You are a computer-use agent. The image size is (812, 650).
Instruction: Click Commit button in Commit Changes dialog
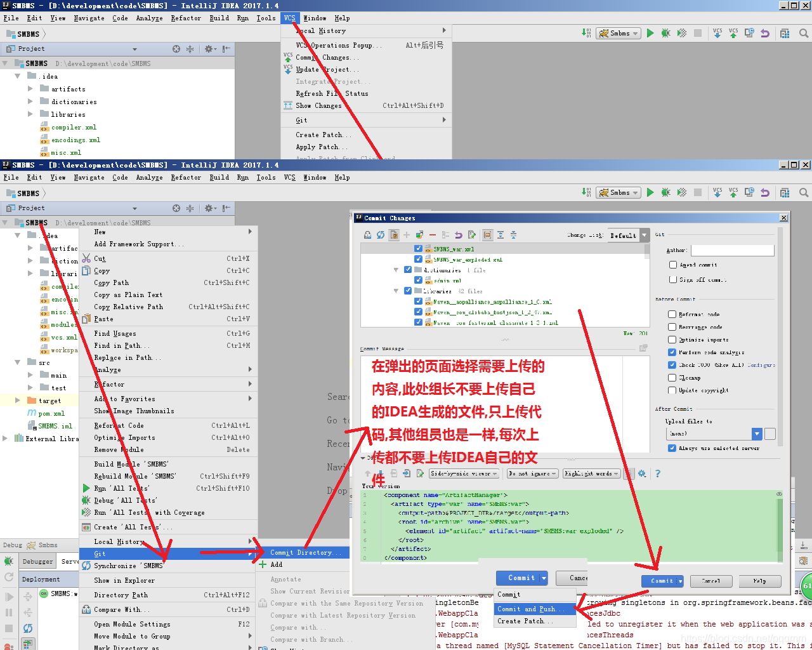tap(662, 581)
